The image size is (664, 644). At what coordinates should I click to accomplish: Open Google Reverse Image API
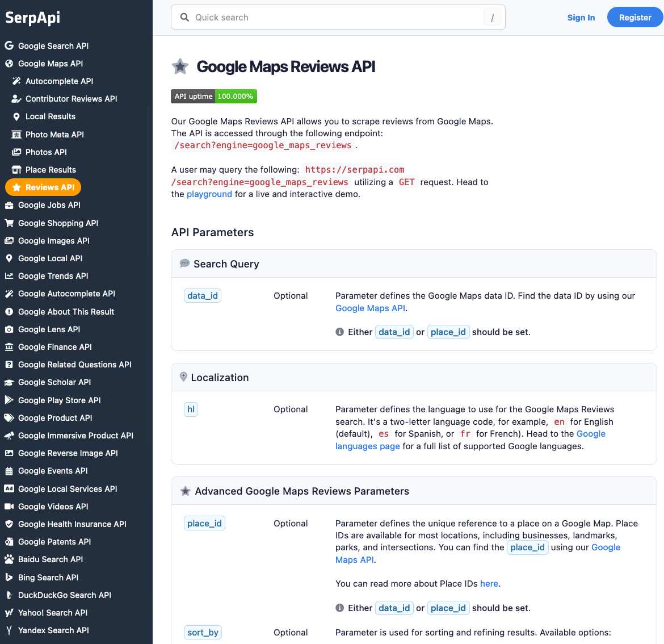pyautogui.click(x=68, y=453)
